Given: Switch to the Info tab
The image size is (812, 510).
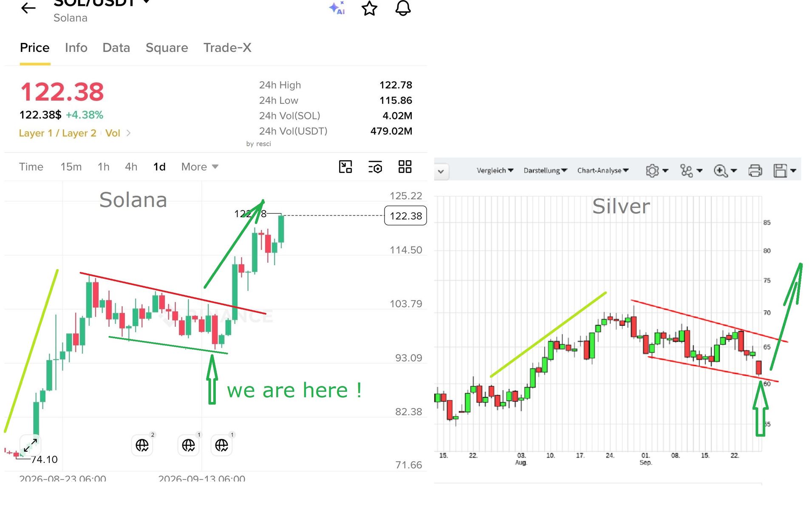Looking at the screenshot, I should coord(76,48).
